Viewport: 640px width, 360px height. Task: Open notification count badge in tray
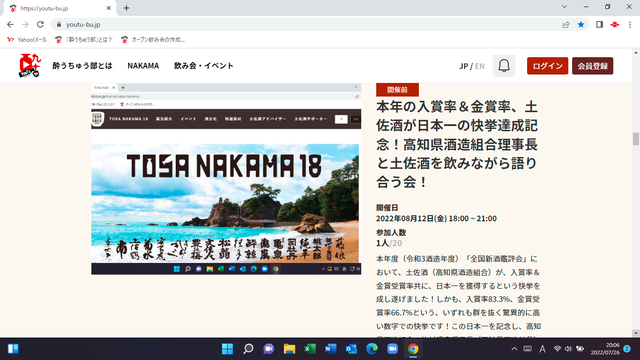627,349
